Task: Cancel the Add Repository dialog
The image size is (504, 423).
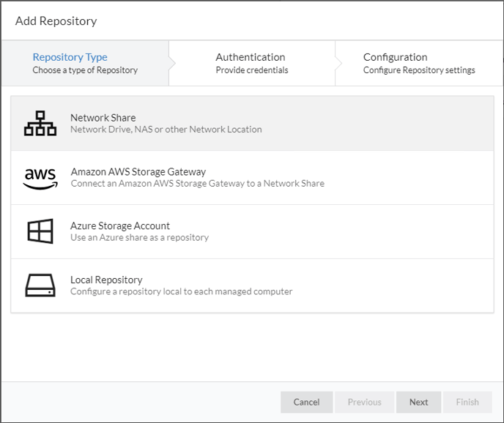Action: [x=306, y=402]
